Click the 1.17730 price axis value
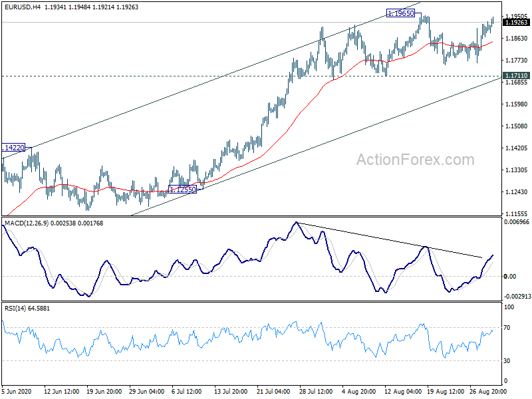 pos(517,61)
